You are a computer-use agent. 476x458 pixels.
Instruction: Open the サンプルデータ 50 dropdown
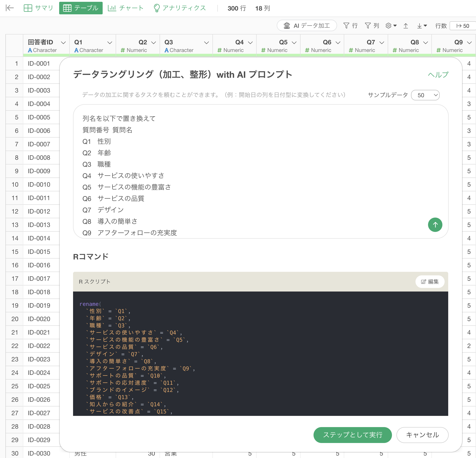click(425, 95)
